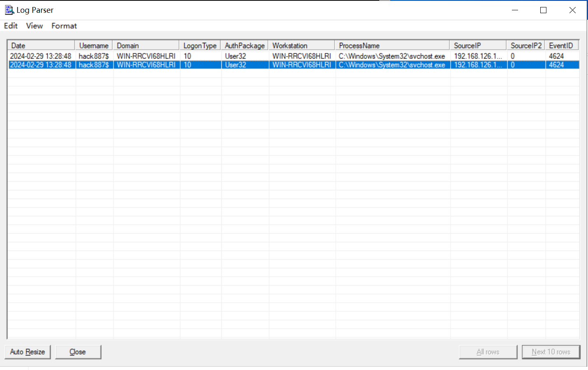
Task: Click the Auto Resize button
Action: click(28, 352)
